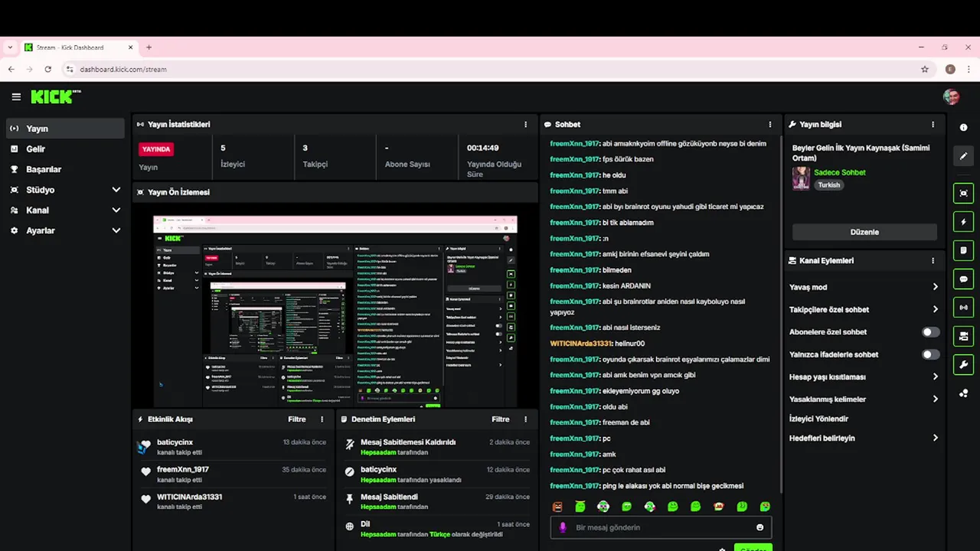The image size is (980, 551).
Task: Click Filtre in Etkinlik Akışı panel
Action: [297, 419]
